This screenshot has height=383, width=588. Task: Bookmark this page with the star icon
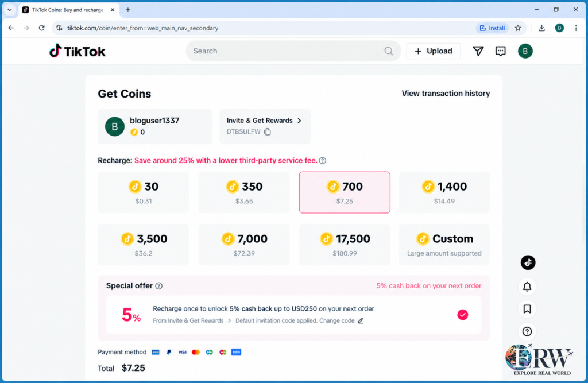pyautogui.click(x=518, y=28)
